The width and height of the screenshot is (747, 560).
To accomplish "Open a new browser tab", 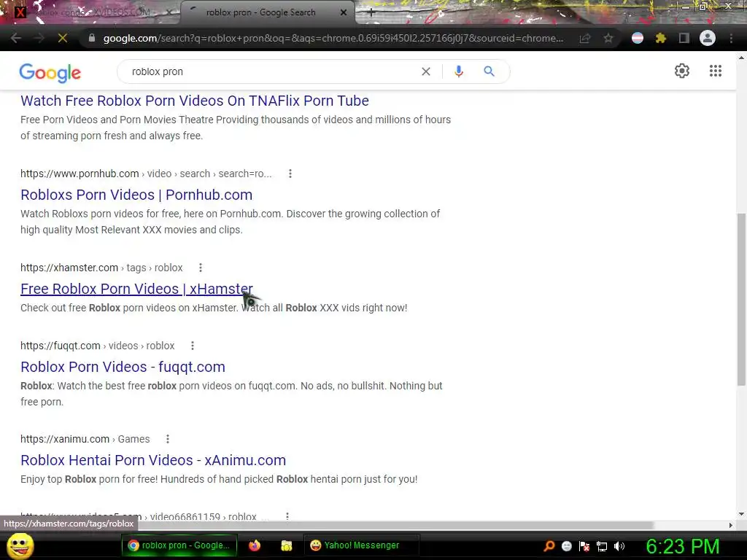I will click(371, 12).
